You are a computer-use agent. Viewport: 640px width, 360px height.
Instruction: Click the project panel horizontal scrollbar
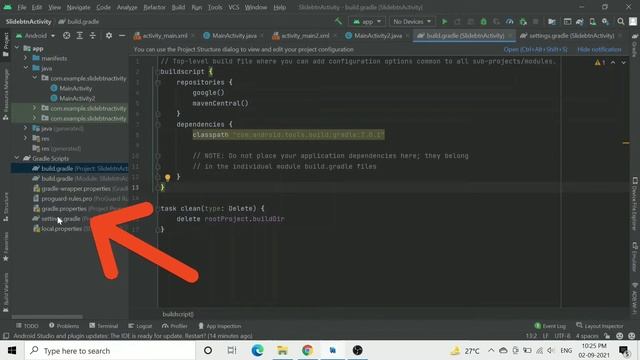[x=47, y=316]
